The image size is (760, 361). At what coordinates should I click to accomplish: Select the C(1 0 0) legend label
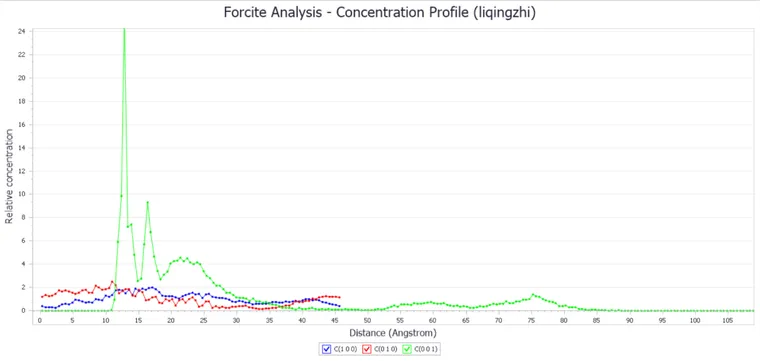346,348
